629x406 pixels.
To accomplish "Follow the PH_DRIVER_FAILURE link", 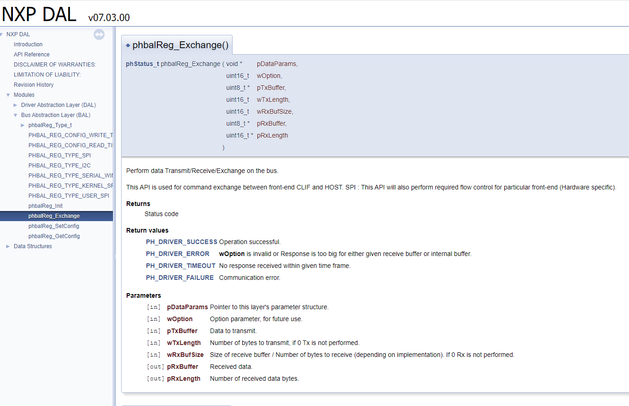I will [x=180, y=278].
